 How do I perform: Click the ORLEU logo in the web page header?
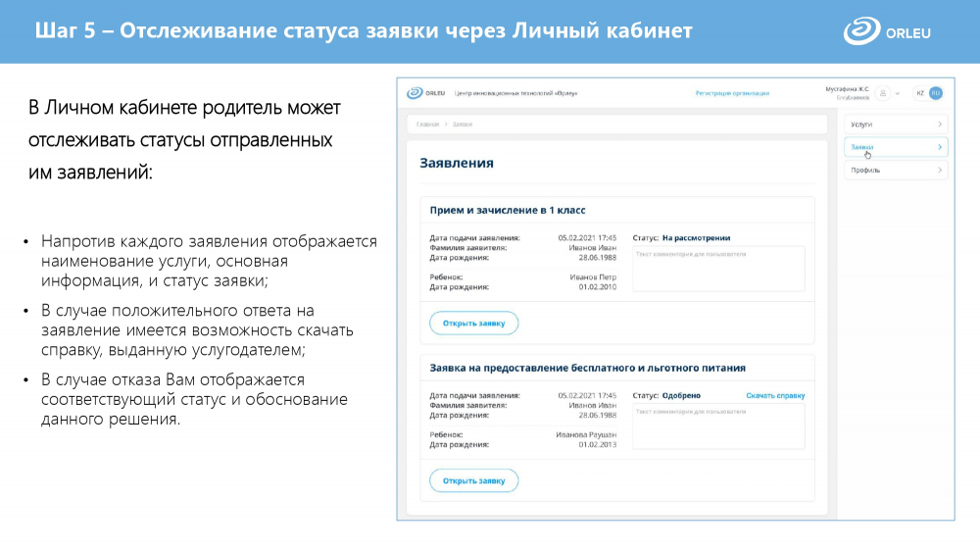click(425, 93)
